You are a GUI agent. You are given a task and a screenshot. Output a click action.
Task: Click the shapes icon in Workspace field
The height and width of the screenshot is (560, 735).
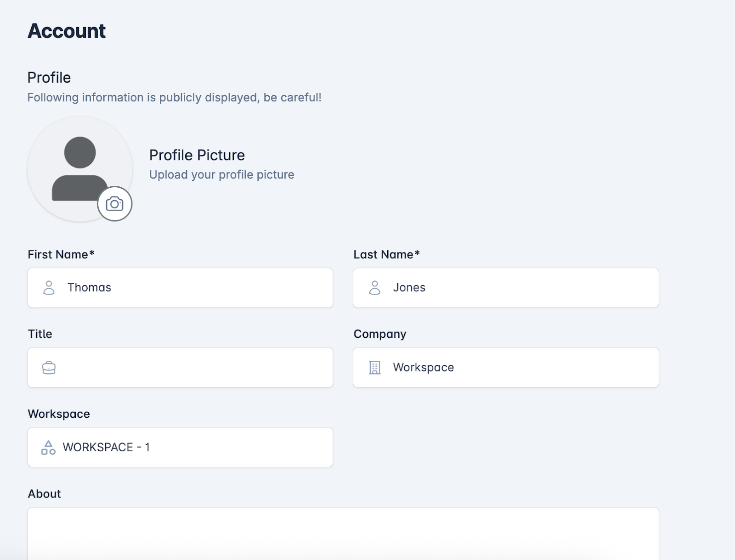[48, 448]
